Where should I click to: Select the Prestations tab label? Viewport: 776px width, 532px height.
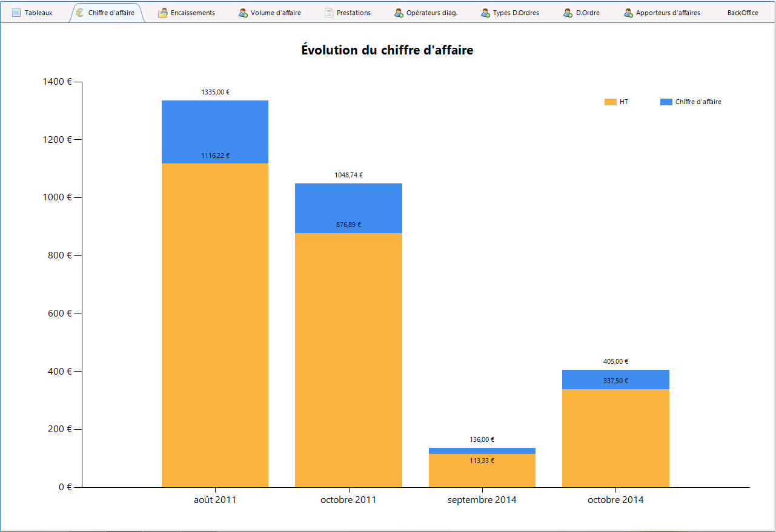click(354, 13)
